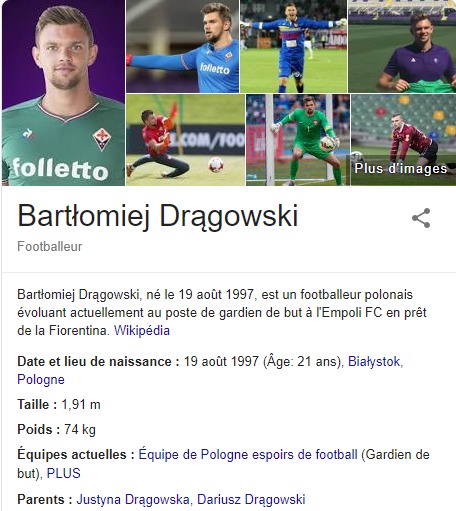Open the photo of goalkeeper with arms outstretched
The width and height of the screenshot is (456, 511).
[x=293, y=46]
